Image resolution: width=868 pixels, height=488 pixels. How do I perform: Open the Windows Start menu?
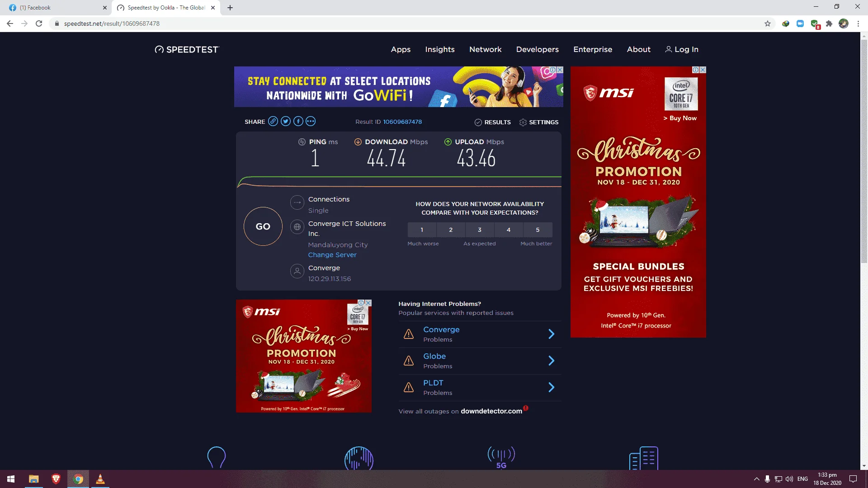click(x=11, y=479)
